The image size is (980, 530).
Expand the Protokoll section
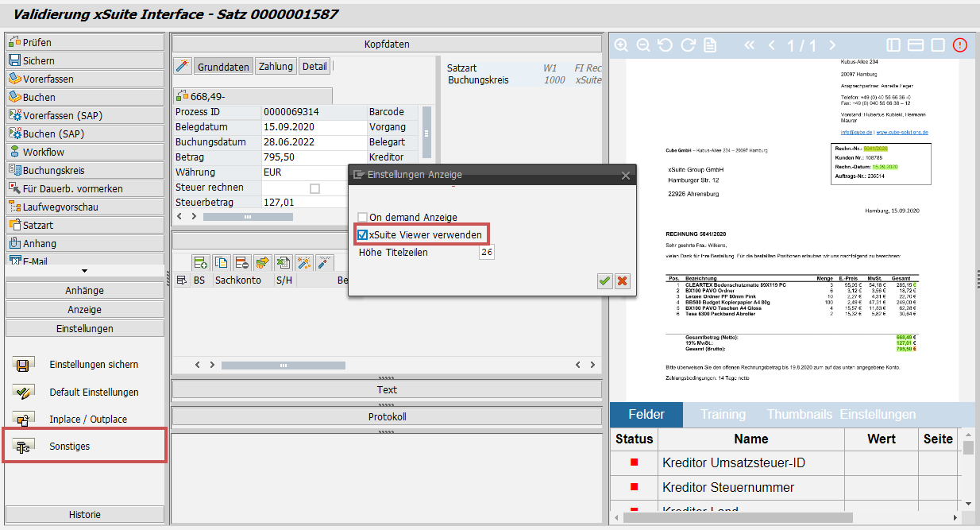click(x=387, y=417)
